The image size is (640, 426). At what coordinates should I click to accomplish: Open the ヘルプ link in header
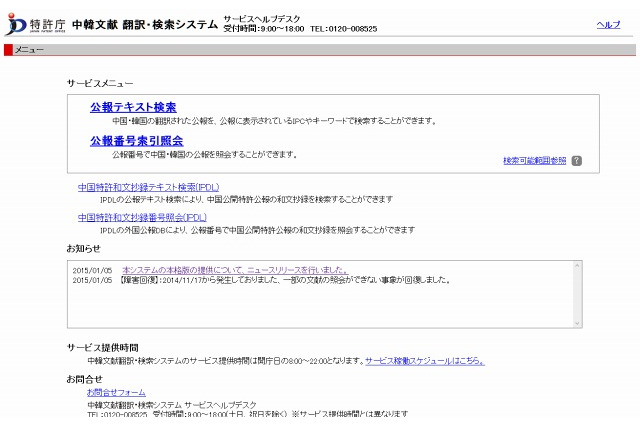click(x=608, y=24)
